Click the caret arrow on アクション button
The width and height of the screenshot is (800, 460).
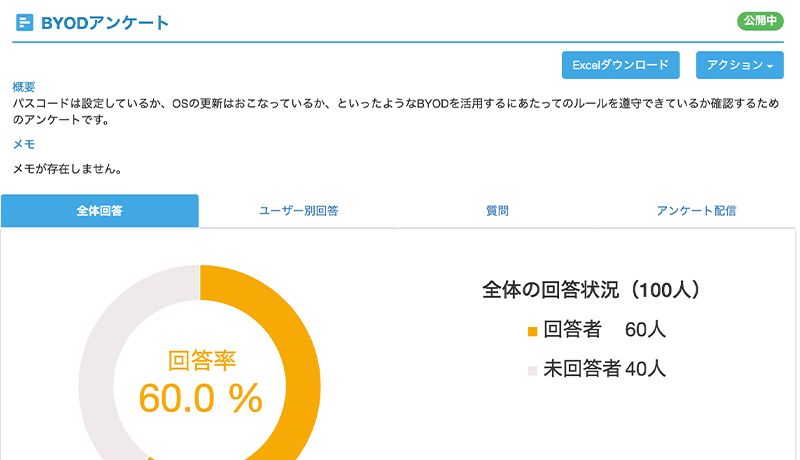[770, 66]
